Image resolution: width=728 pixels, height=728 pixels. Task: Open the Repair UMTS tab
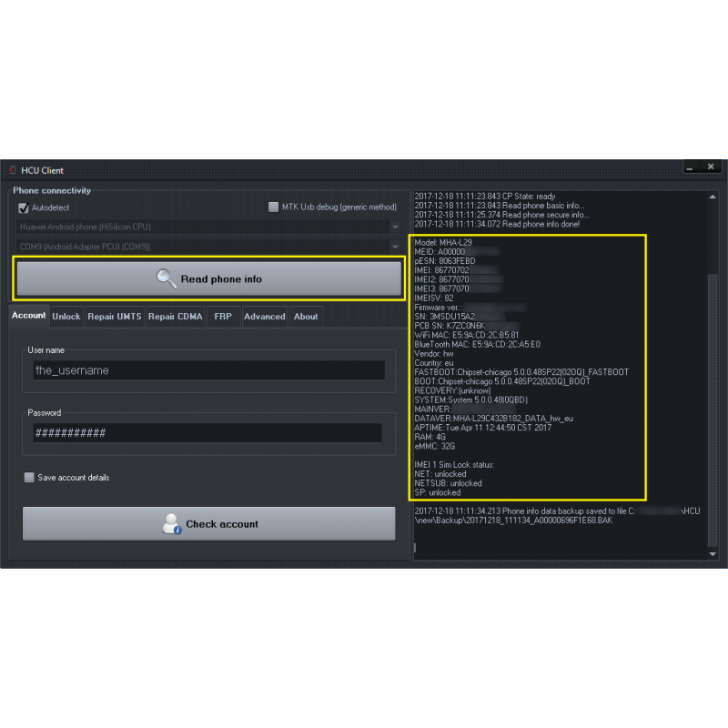[115, 317]
